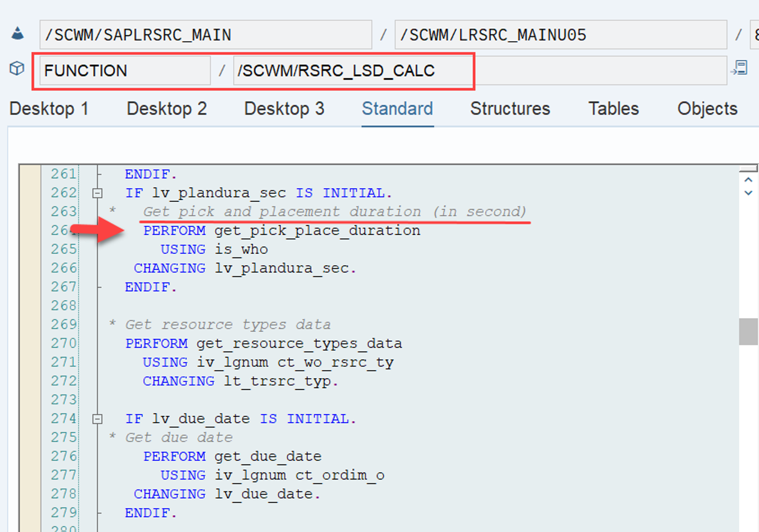Viewport: 759px width, 532px height.
Task: Select the Standard tab
Action: pos(398,109)
